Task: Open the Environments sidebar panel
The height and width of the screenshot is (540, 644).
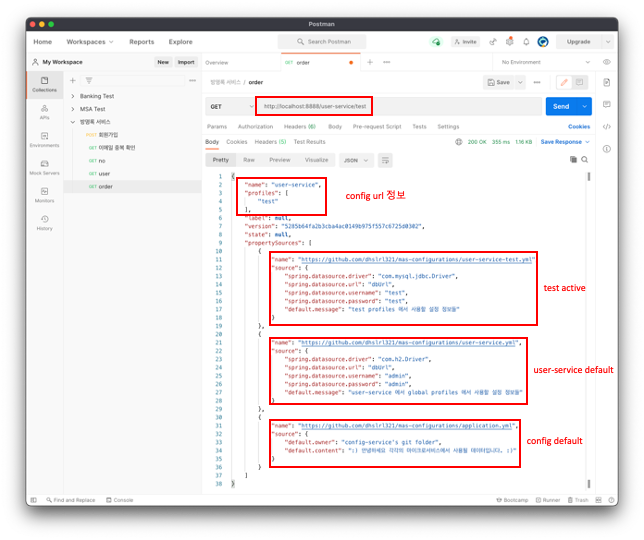Action: pos(44,140)
